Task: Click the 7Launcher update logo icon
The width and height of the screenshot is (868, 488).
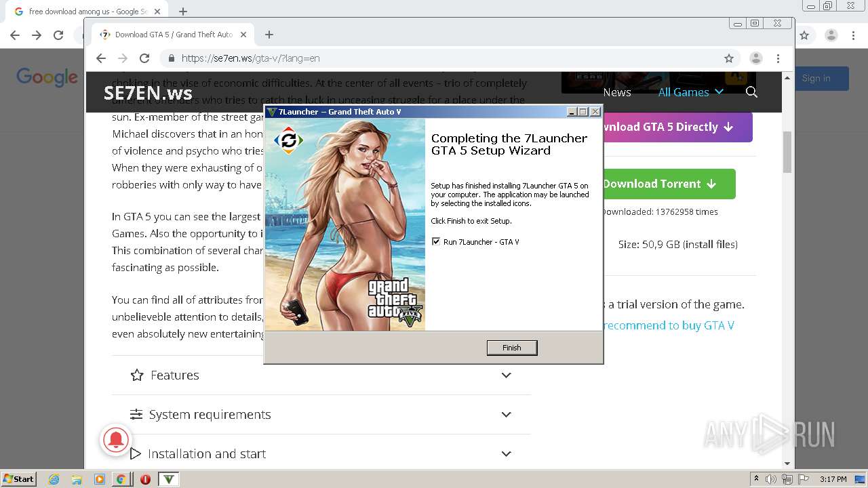Action: [x=288, y=140]
